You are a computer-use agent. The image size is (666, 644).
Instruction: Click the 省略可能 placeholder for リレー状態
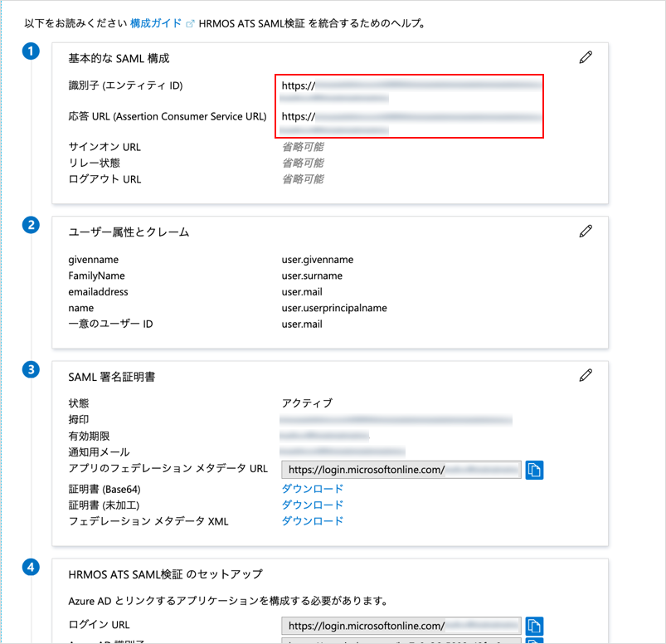(303, 163)
